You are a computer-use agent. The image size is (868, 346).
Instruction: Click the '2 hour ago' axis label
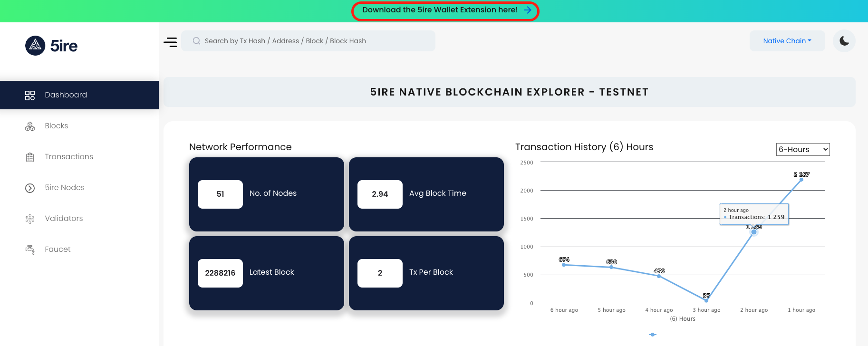pyautogui.click(x=754, y=310)
